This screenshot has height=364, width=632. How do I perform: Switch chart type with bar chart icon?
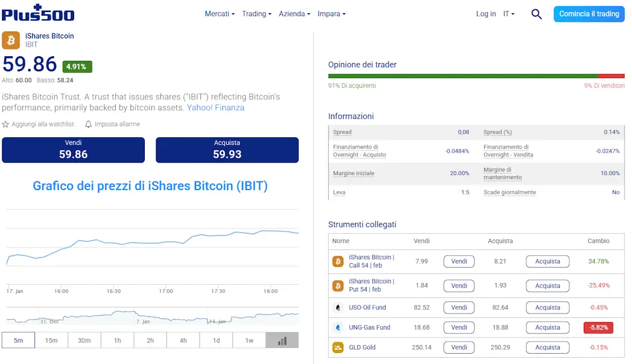pyautogui.click(x=282, y=340)
